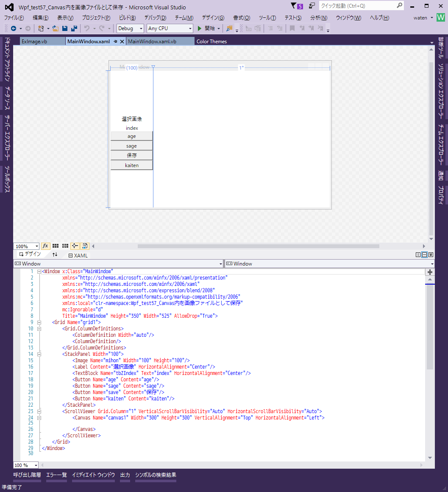Collapse the ScrollViewer element on line 23
This screenshot has height=492, width=448.
[x=39, y=411]
